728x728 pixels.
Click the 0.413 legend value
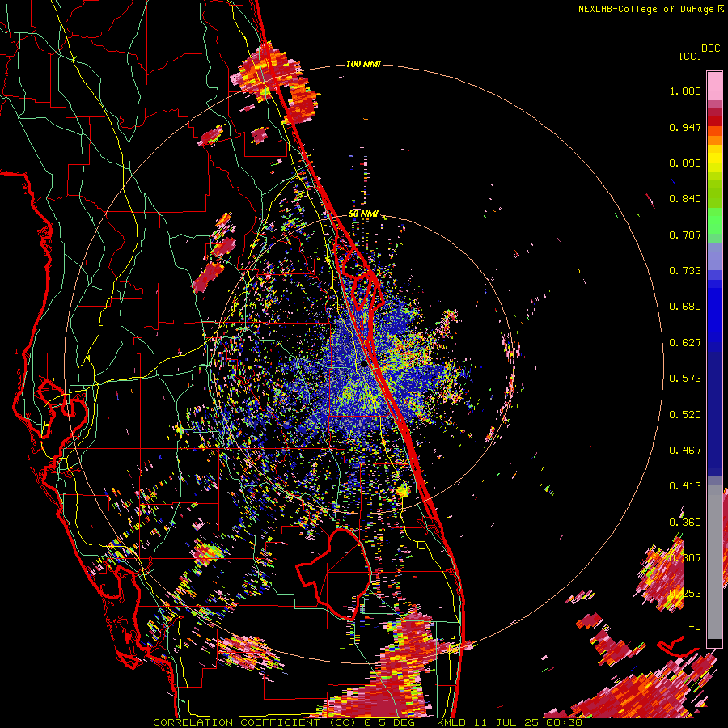pyautogui.click(x=685, y=486)
